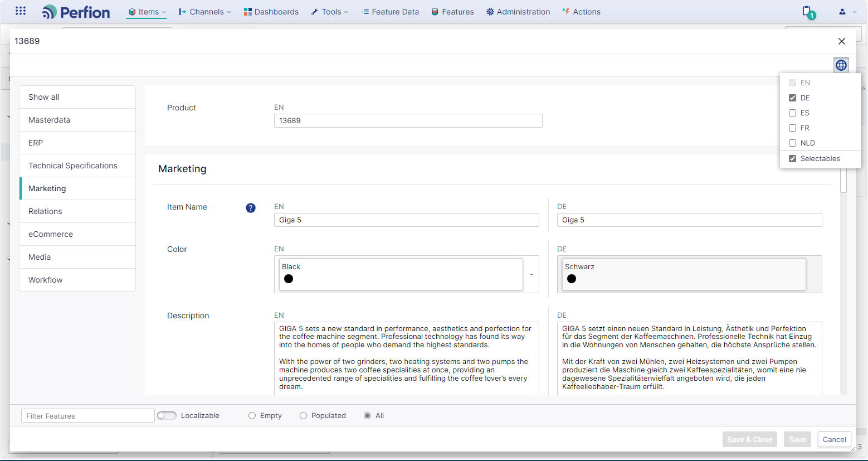The image size is (868, 461).
Task: Select the Populated radio button
Action: coord(303,415)
